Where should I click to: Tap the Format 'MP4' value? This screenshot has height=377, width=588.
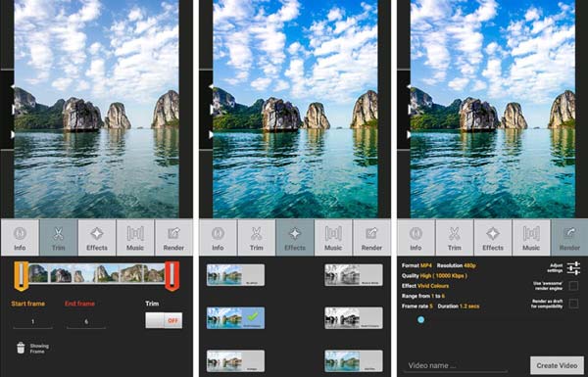426,265
